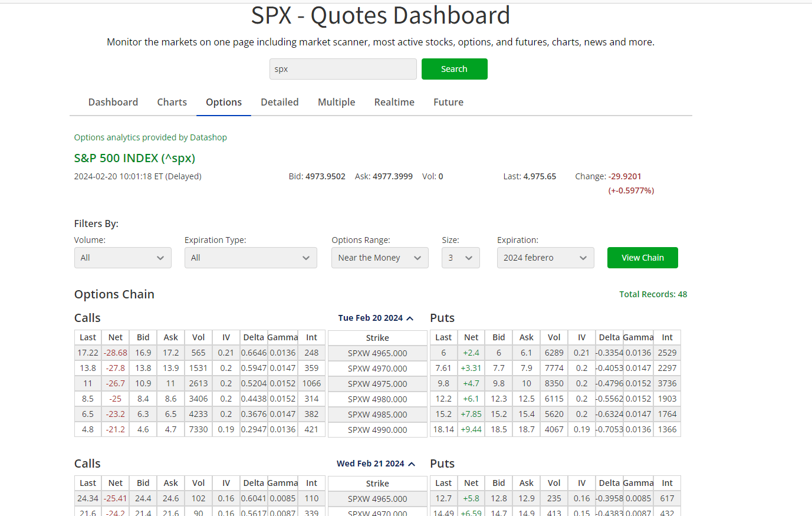Click the Last price 4,975.65
The image size is (812, 516).
click(539, 176)
